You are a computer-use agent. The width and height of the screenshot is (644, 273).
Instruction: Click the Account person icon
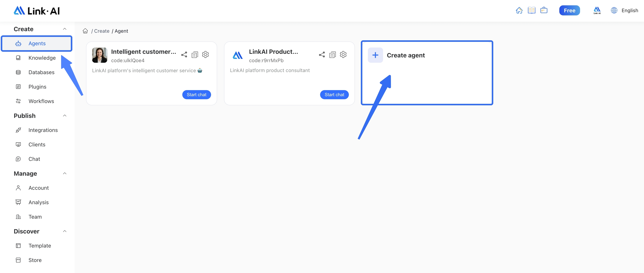click(18, 188)
